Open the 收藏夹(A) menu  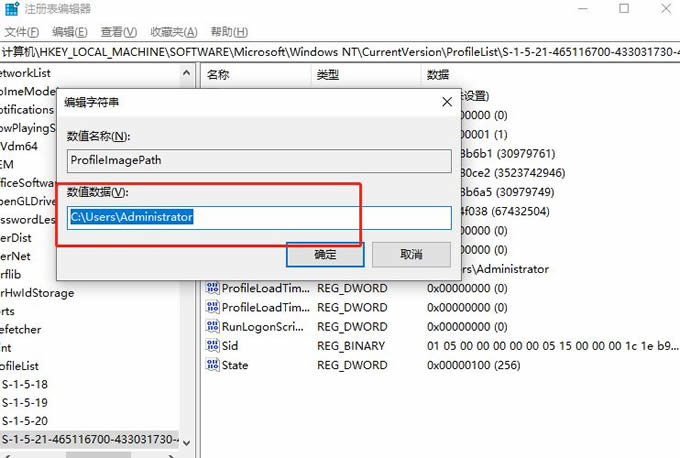tap(173, 32)
